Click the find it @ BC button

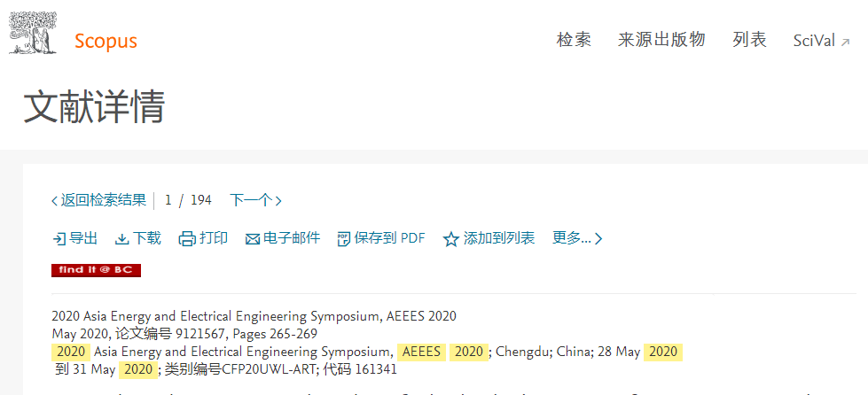tap(97, 270)
